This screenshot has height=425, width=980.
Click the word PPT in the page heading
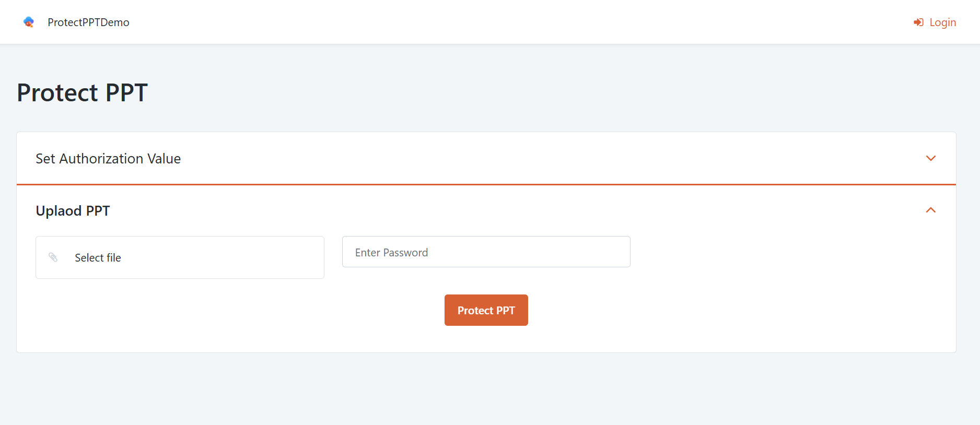[x=126, y=93]
